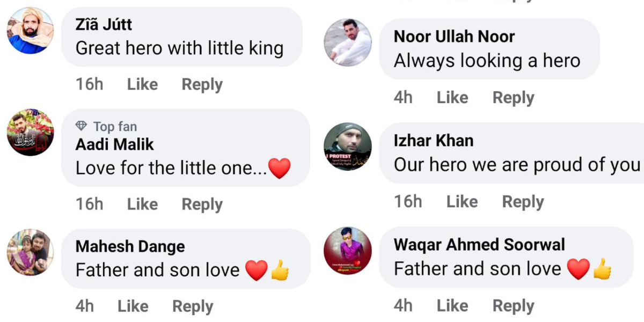Viewport: 644px width, 322px height.
Task: Open Noor Ullah Noor's avatar
Action: tap(348, 42)
